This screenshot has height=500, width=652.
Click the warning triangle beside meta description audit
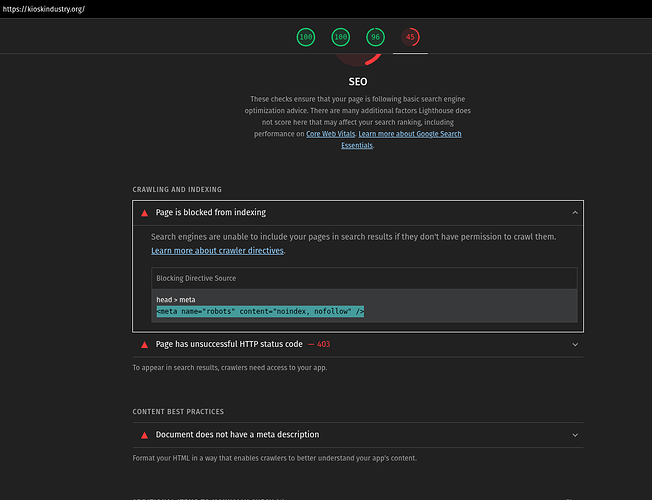point(144,435)
